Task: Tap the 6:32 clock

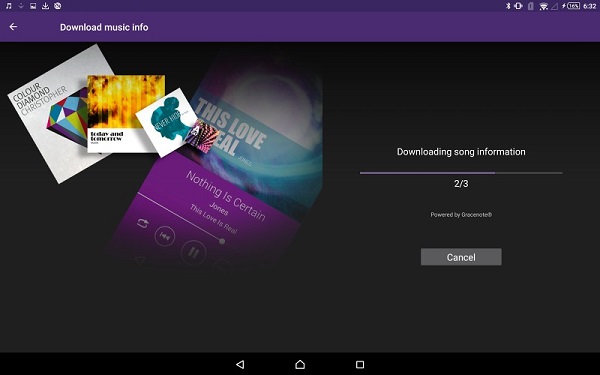Action: pos(590,6)
